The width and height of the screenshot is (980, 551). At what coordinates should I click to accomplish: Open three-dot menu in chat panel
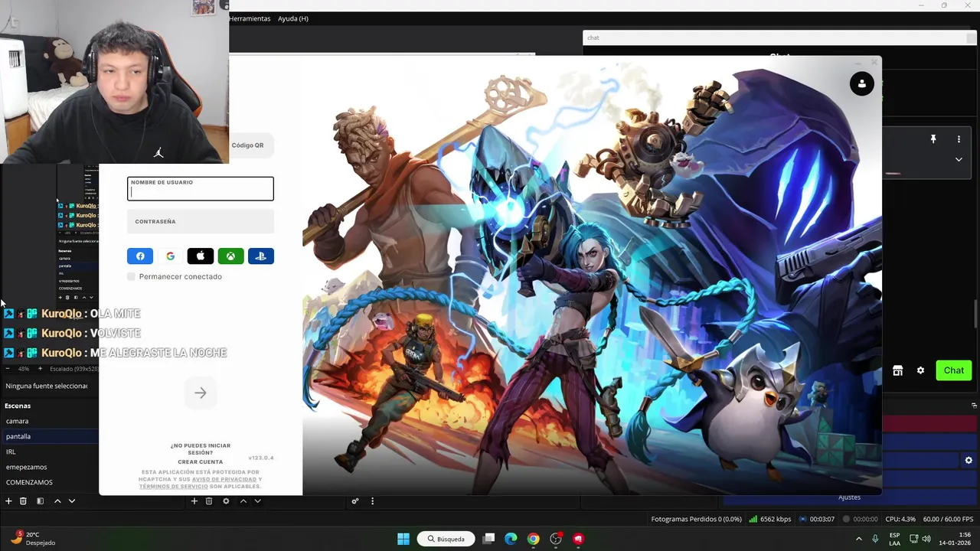959,139
